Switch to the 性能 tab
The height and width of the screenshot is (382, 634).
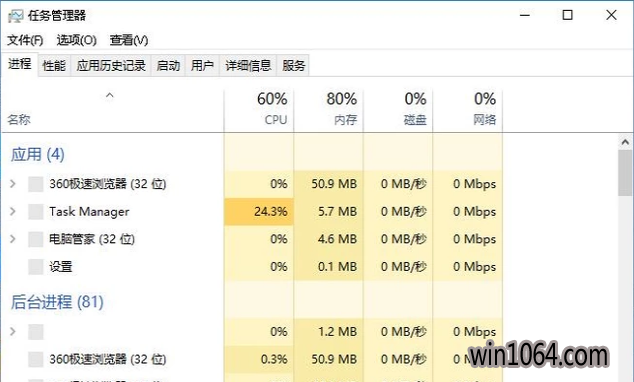pos(54,65)
